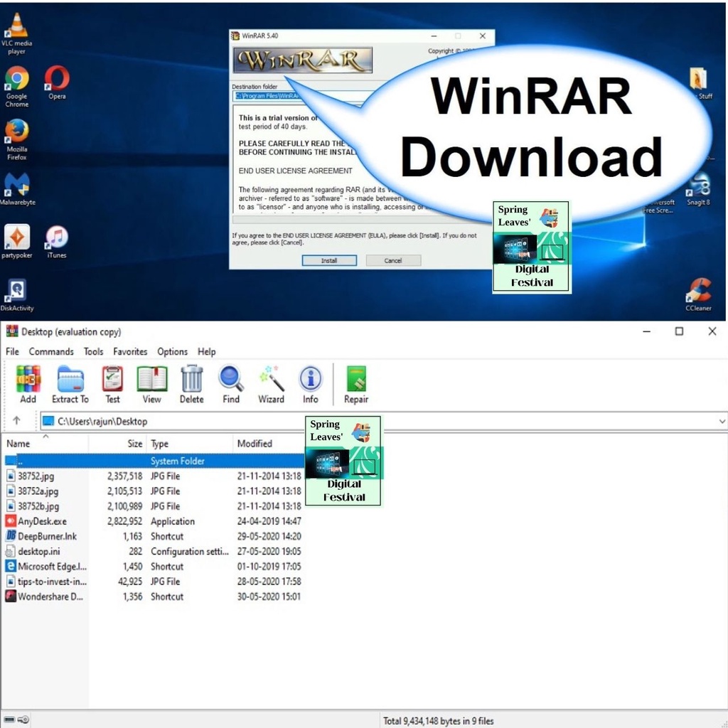Sort file list by Name column
Image resolution: width=728 pixels, height=728 pixels.
tap(18, 444)
